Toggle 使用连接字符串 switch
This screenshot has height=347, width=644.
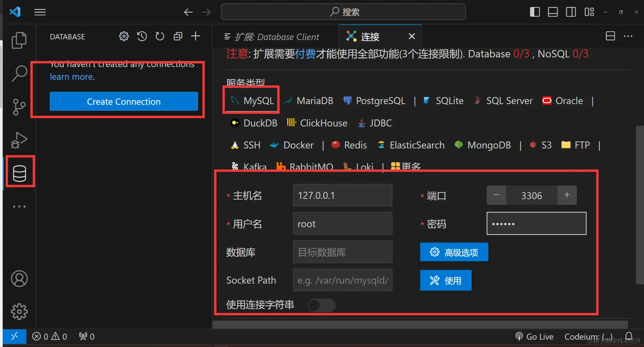pyautogui.click(x=322, y=305)
